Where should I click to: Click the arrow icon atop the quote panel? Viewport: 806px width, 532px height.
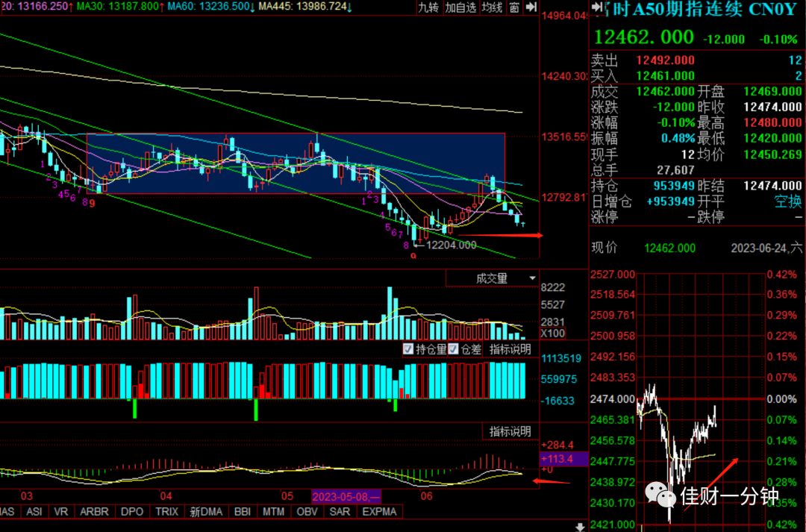pos(597,7)
